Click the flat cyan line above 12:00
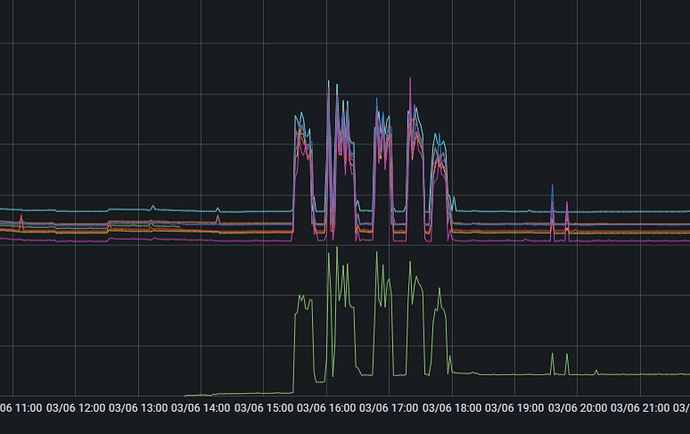The image size is (690, 434). coord(80,211)
